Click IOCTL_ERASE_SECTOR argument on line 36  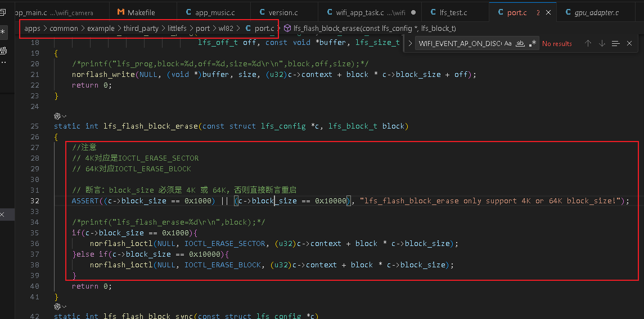(x=224, y=243)
